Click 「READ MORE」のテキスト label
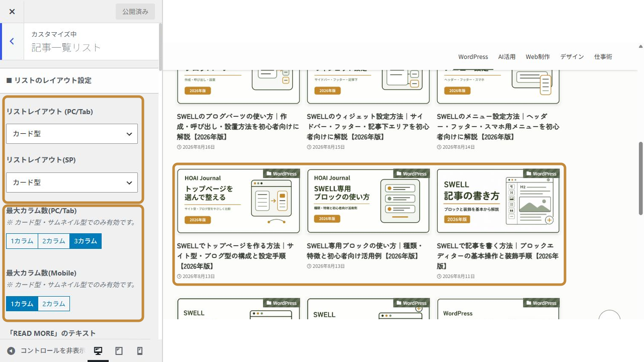Viewport: 644px width, 362px height. pyautogui.click(x=52, y=333)
